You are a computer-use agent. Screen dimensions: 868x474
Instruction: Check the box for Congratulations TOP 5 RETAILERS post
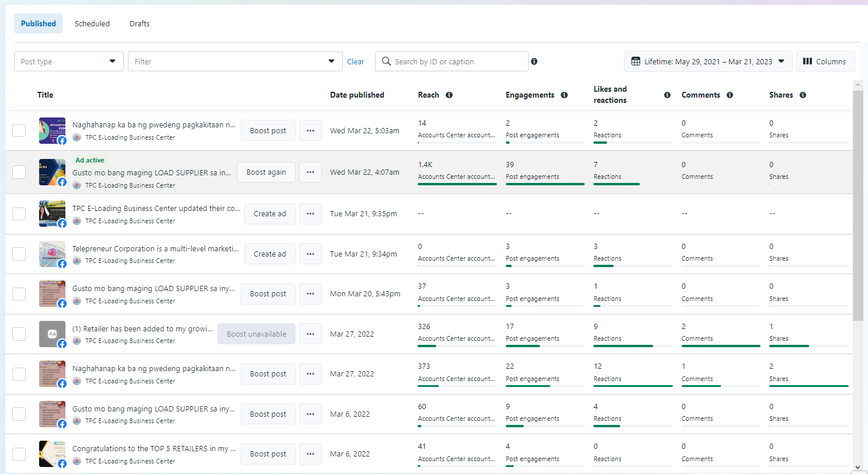tap(19, 454)
